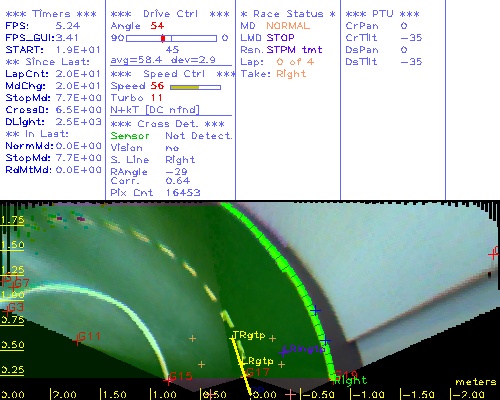Click the blue RAngle cross marker
The height and width of the screenshot is (400, 500).
[x=284, y=351]
